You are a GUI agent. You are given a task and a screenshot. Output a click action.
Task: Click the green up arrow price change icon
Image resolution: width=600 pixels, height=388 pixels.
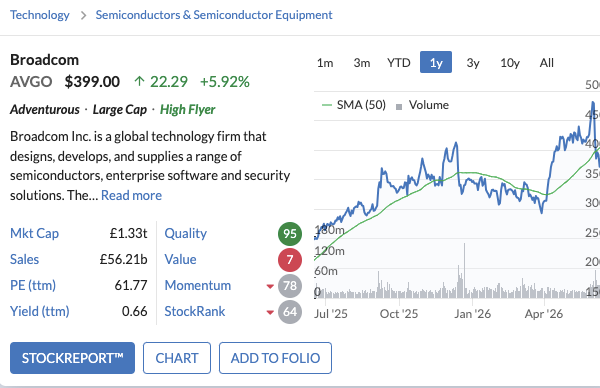click(x=139, y=82)
